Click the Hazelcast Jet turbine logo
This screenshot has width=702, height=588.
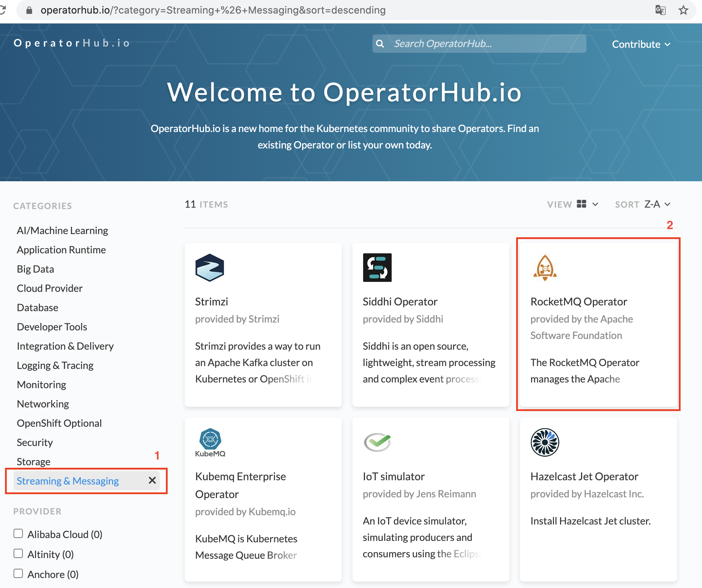coord(545,442)
